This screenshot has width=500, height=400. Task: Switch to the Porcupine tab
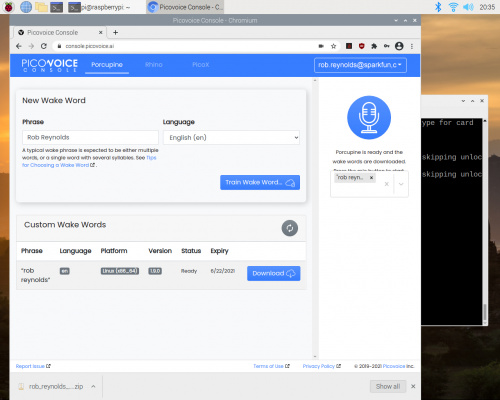pyautogui.click(x=107, y=65)
